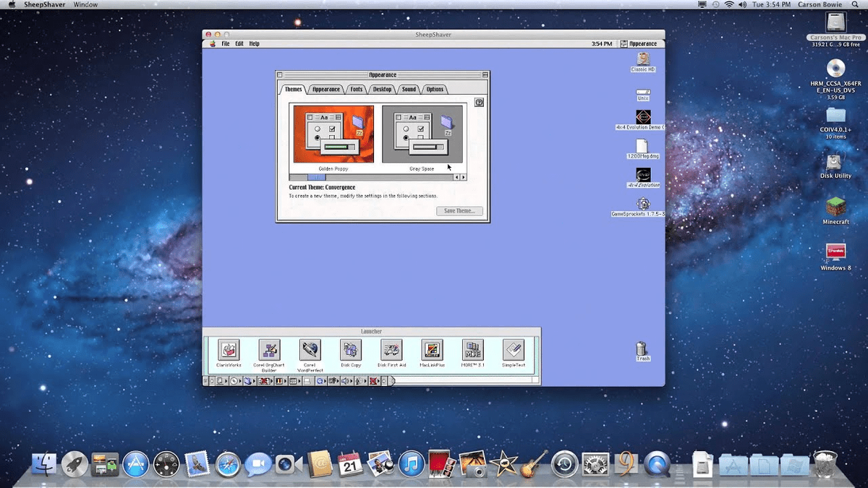
Task: Click the Classic HD drive icon
Action: [642, 60]
